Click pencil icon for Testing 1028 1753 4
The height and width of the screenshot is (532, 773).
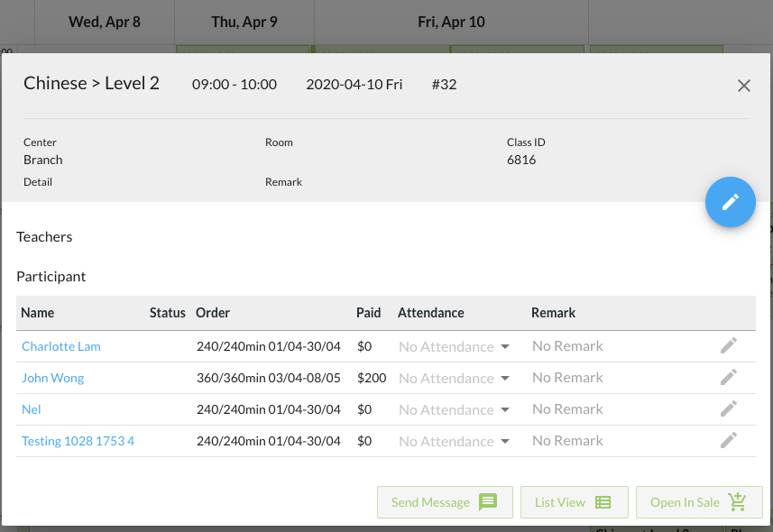pyautogui.click(x=729, y=441)
